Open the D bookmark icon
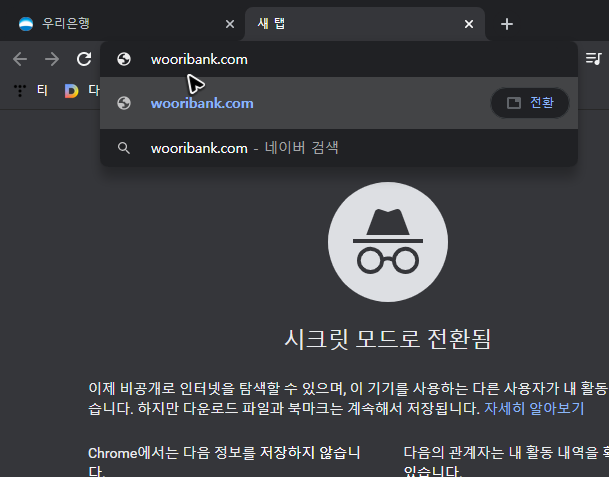Image resolution: width=609 pixels, height=477 pixels. pos(71,91)
